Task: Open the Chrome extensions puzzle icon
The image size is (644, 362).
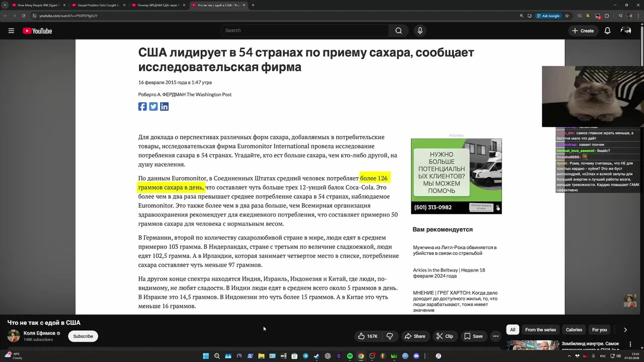Action: point(607,16)
